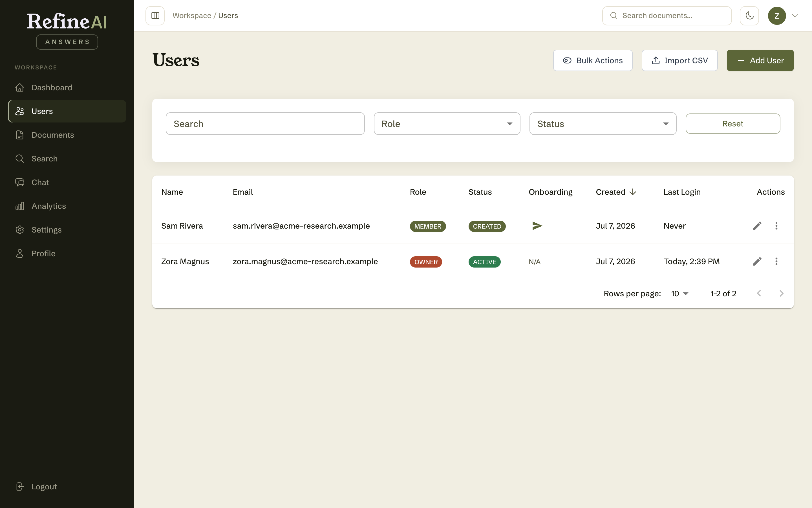Click the Dashboard house icon

click(x=20, y=88)
